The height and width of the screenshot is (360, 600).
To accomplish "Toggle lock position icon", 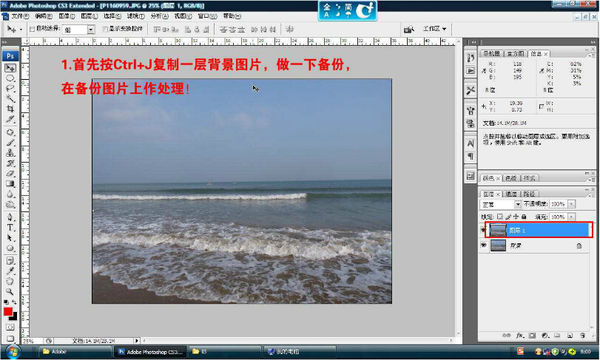I will (516, 217).
